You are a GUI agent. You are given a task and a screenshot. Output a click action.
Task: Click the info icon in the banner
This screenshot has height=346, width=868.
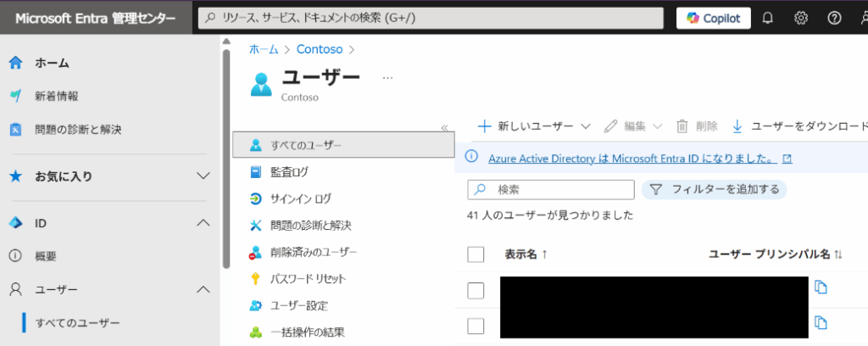pyautogui.click(x=471, y=157)
